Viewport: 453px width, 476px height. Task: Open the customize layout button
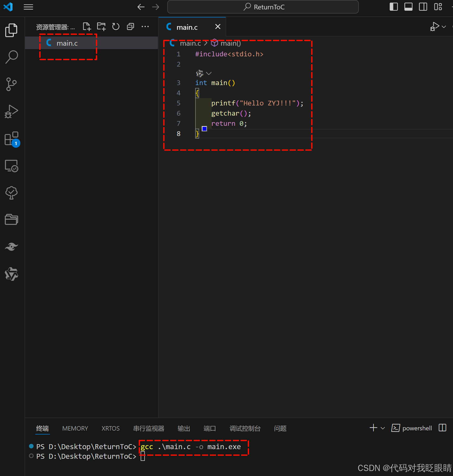tap(438, 7)
